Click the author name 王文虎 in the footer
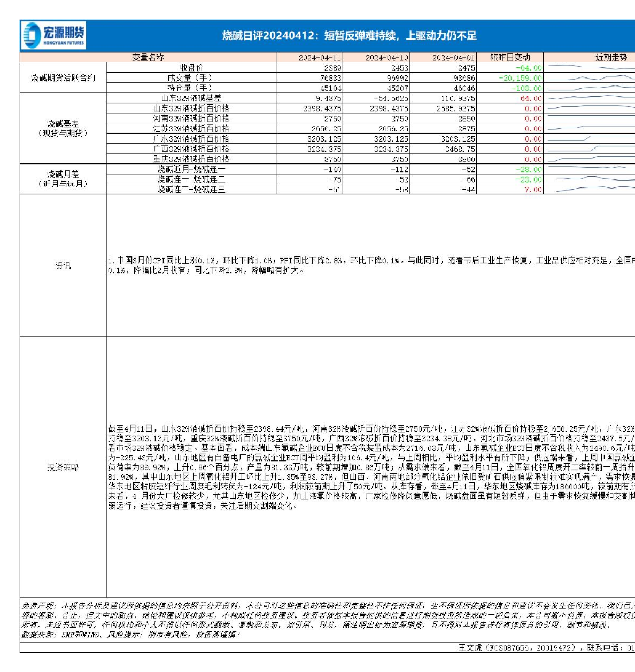 [x=470, y=647]
